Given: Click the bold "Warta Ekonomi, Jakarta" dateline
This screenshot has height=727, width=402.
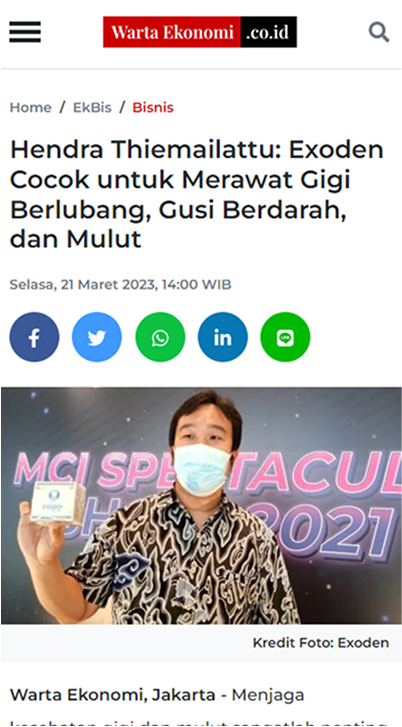Looking at the screenshot, I should 113,695.
